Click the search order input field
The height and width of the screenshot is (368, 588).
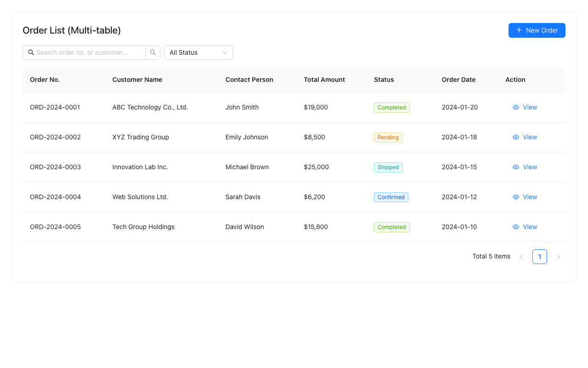pyautogui.click(x=87, y=52)
